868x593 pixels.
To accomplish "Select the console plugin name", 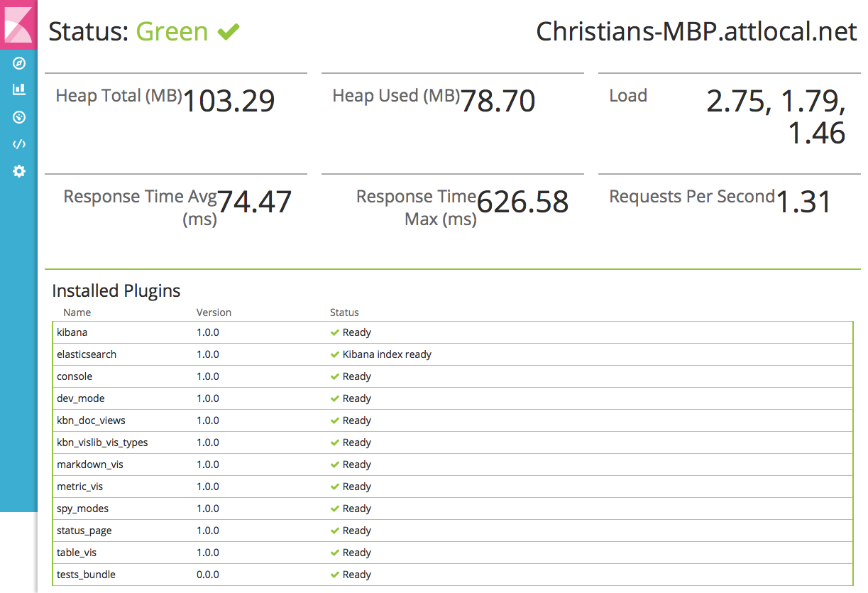I will coord(75,376).
